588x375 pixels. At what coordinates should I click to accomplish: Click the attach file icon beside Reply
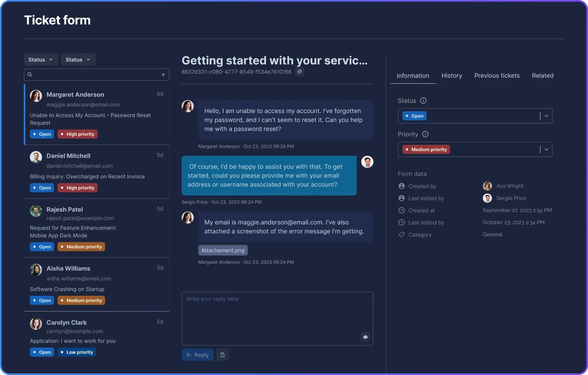click(x=222, y=355)
